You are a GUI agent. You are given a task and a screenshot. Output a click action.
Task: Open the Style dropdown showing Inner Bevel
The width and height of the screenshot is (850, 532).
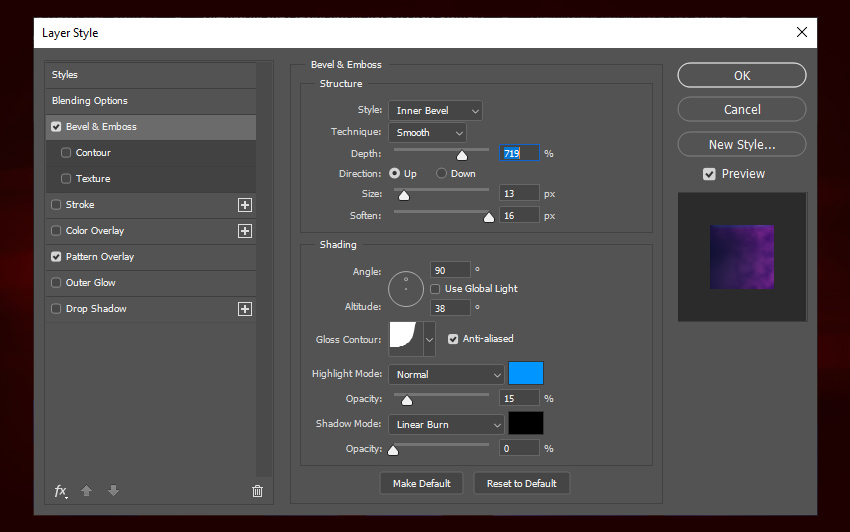pyautogui.click(x=435, y=111)
